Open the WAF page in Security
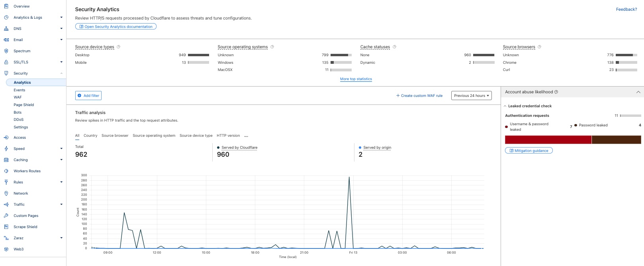 (x=18, y=97)
